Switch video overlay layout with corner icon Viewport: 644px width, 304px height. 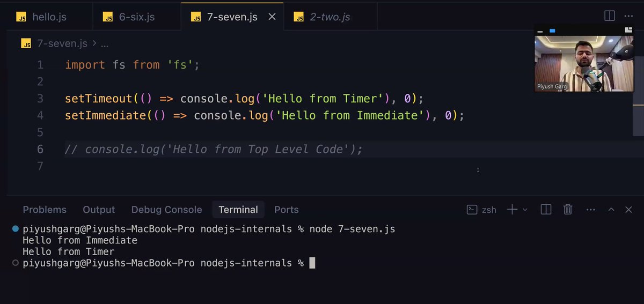pyautogui.click(x=628, y=30)
